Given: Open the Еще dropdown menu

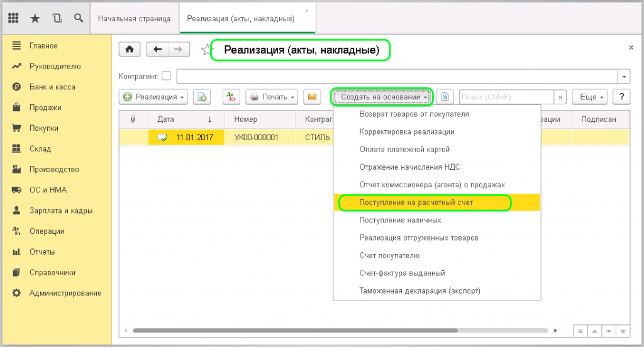Looking at the screenshot, I should click(x=589, y=97).
